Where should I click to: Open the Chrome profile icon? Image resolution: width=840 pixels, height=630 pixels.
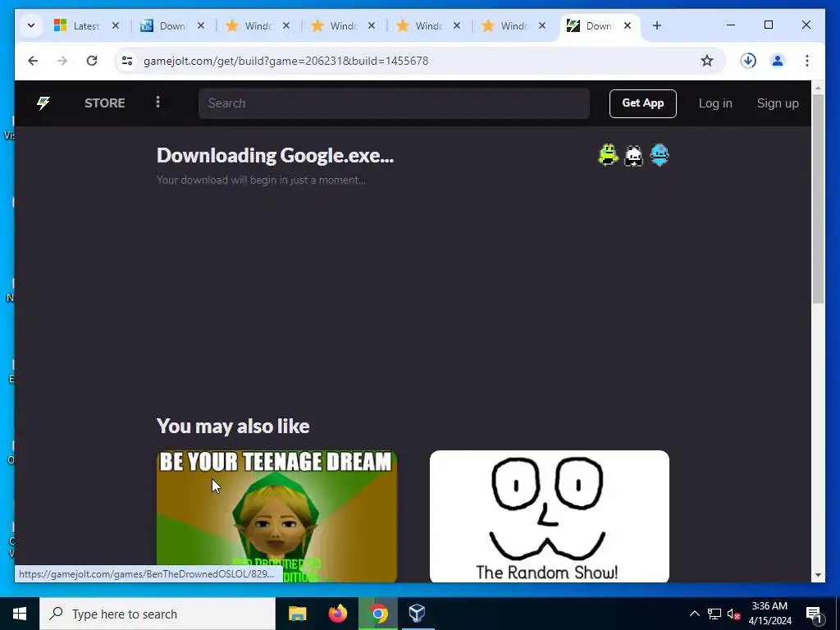[x=778, y=61]
